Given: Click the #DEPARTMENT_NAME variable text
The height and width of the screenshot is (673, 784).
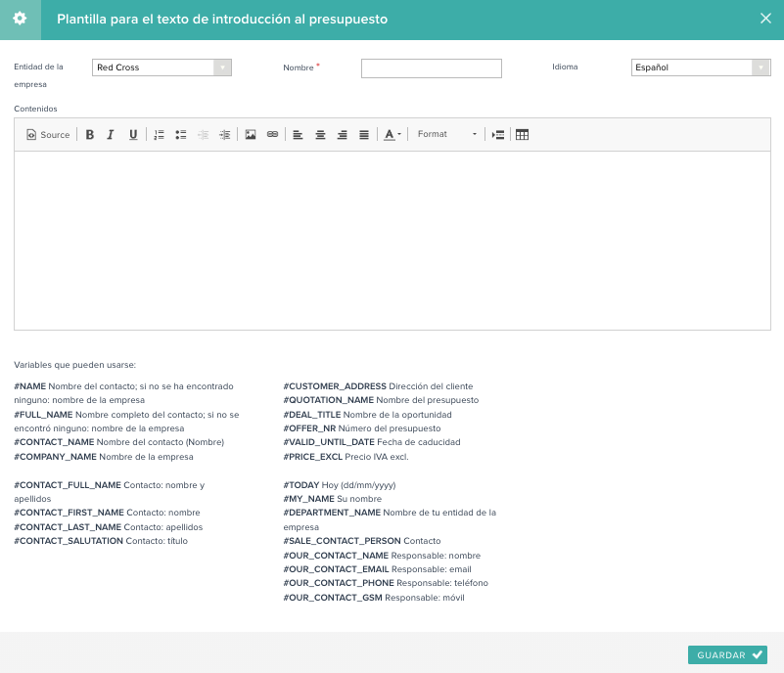Looking at the screenshot, I should (x=332, y=513).
